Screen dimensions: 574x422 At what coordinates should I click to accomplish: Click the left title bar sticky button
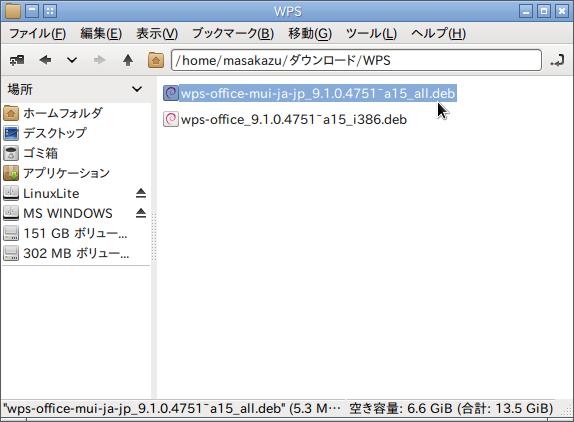tap(50, 11)
